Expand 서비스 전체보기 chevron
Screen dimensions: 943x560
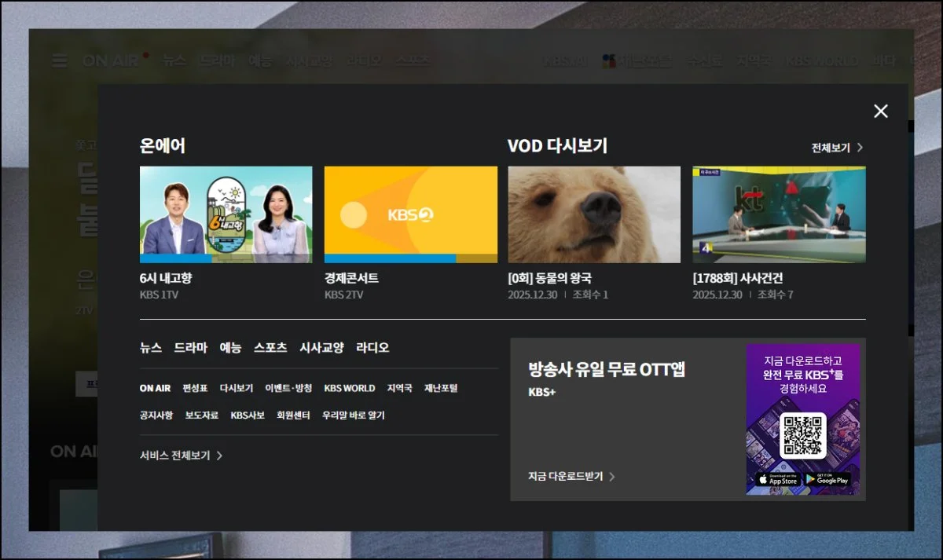coord(219,456)
